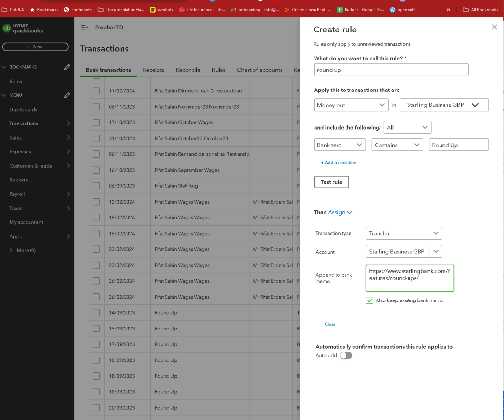Open the Contains operator dropdown
The width and height of the screenshot is (504, 420).
tap(397, 145)
